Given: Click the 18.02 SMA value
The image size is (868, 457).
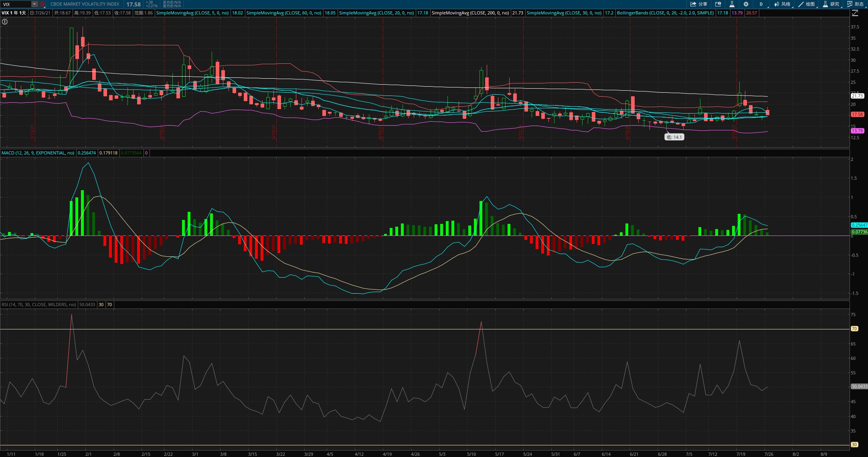Looking at the screenshot, I should (237, 13).
